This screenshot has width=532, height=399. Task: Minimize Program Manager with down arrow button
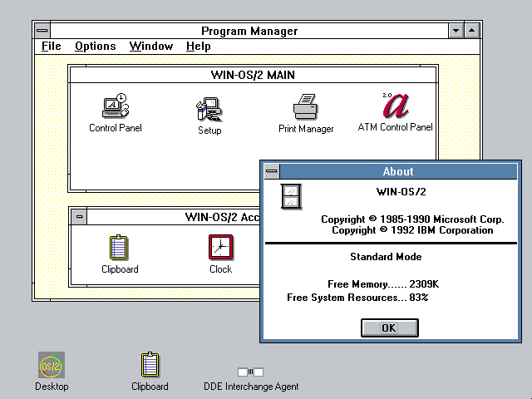[456, 31]
